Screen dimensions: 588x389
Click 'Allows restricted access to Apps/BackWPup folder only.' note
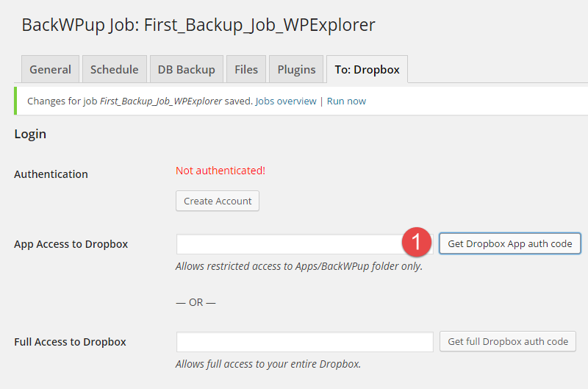tap(299, 266)
